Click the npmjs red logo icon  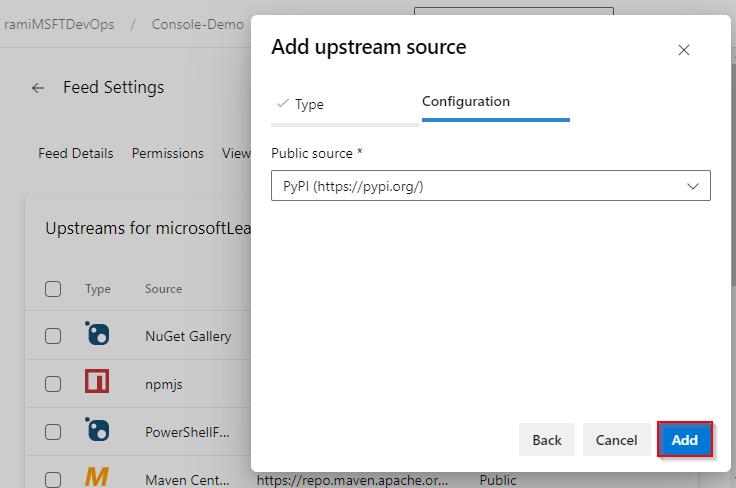(x=97, y=382)
